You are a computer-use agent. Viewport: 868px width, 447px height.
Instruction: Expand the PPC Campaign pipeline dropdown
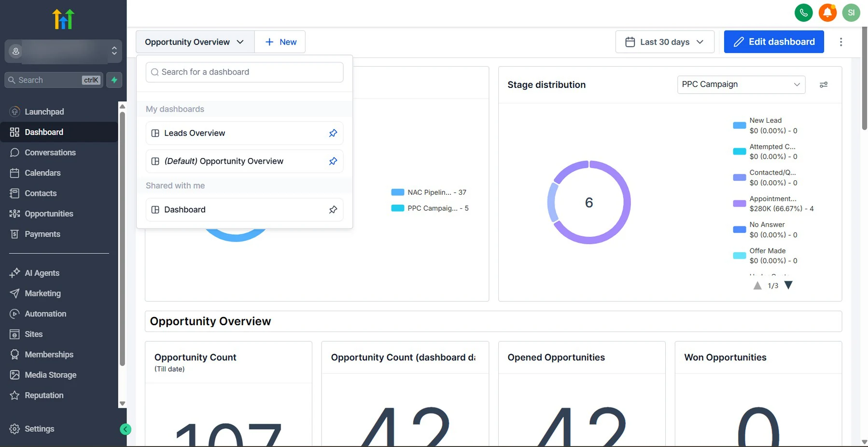coord(741,85)
